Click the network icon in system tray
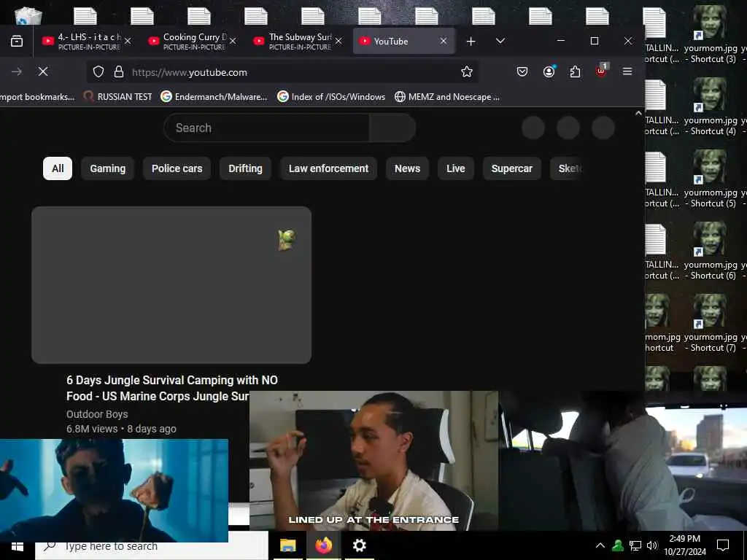The height and width of the screenshot is (560, 747). pyautogui.click(x=635, y=545)
